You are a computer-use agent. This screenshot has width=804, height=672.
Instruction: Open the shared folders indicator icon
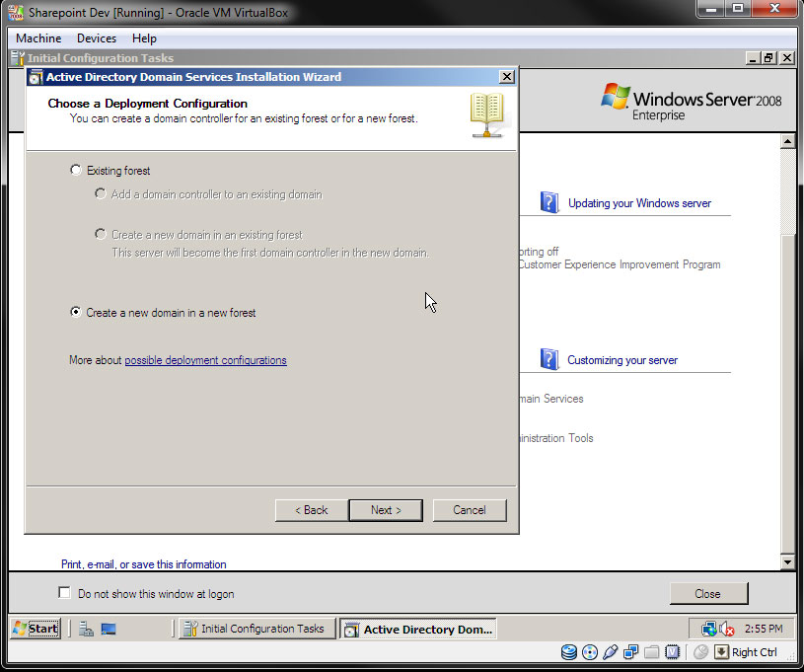coord(652,652)
